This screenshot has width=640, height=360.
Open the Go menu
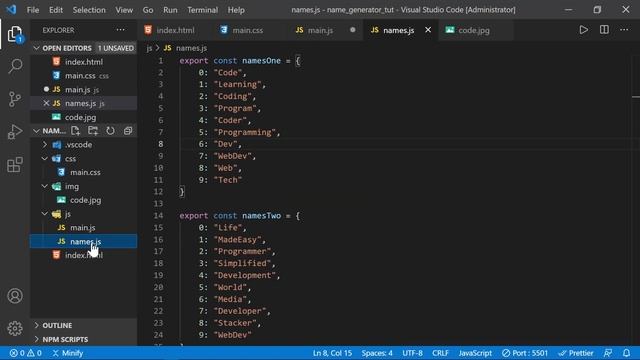148,10
